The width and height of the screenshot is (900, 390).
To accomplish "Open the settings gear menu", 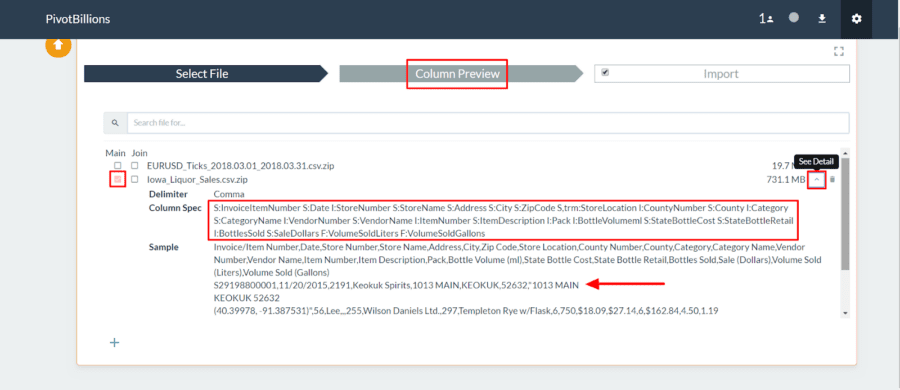I will (856, 19).
